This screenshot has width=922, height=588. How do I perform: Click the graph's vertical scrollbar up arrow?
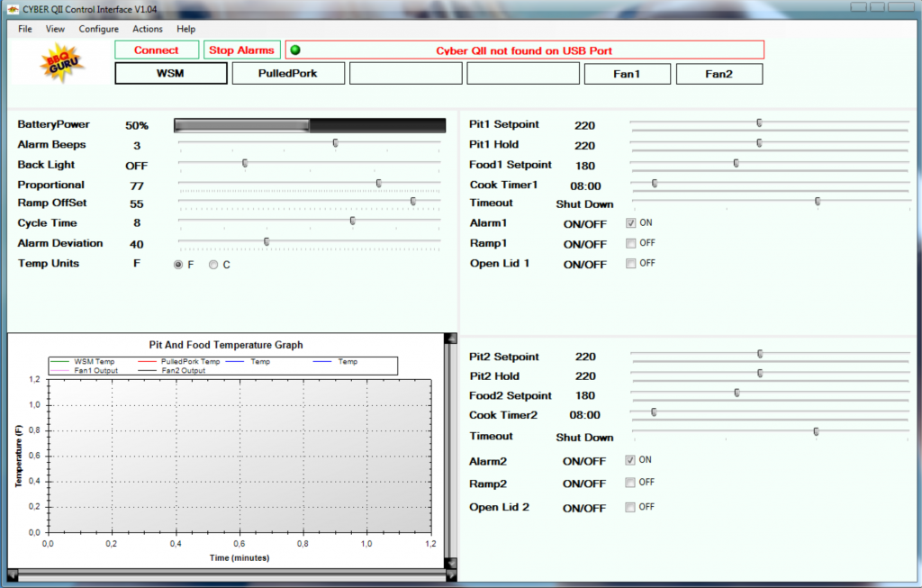451,338
